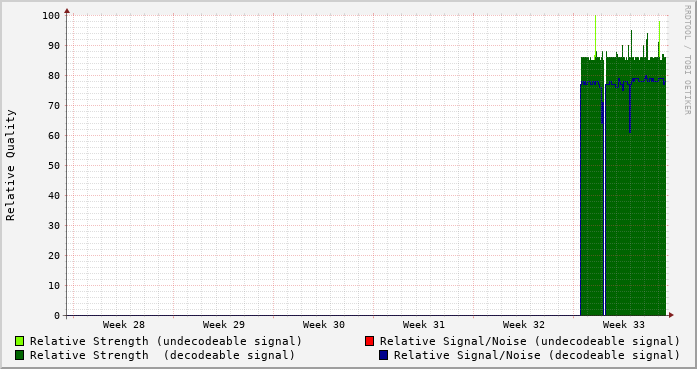The width and height of the screenshot is (697, 369).
Task: Click the light green undecodeable strength swatch
Action: pyautogui.click(x=19, y=341)
